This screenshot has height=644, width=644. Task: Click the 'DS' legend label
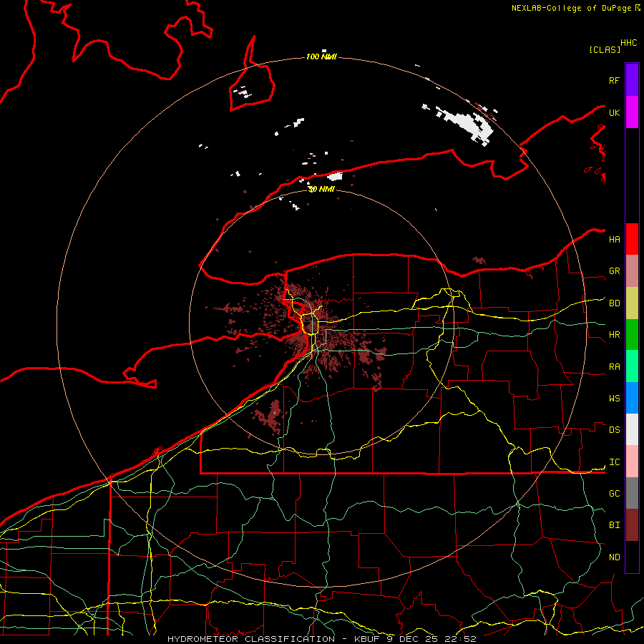point(615,430)
